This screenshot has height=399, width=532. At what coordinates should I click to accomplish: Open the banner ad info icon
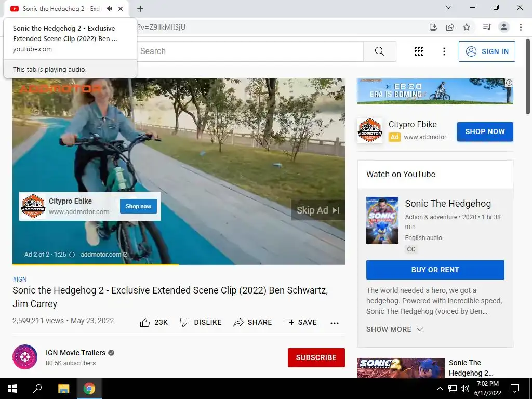[x=509, y=83]
